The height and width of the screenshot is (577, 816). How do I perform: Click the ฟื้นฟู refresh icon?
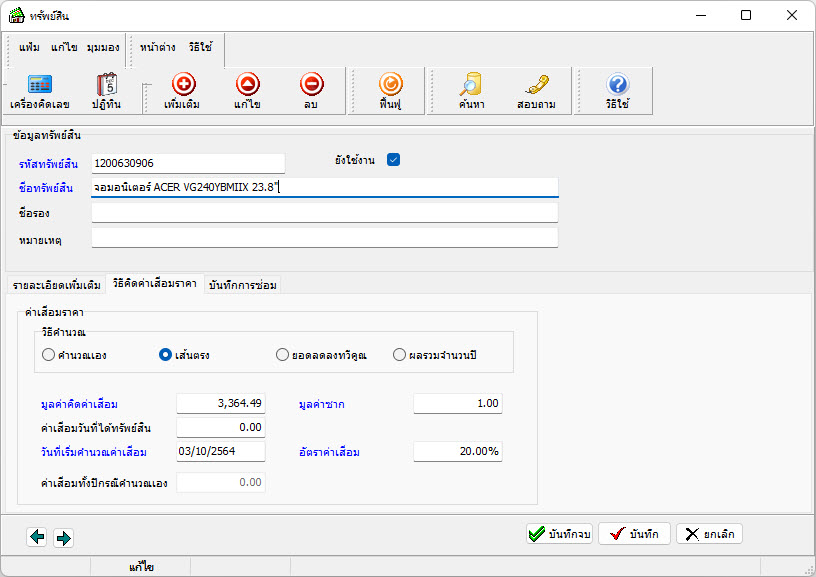point(390,90)
